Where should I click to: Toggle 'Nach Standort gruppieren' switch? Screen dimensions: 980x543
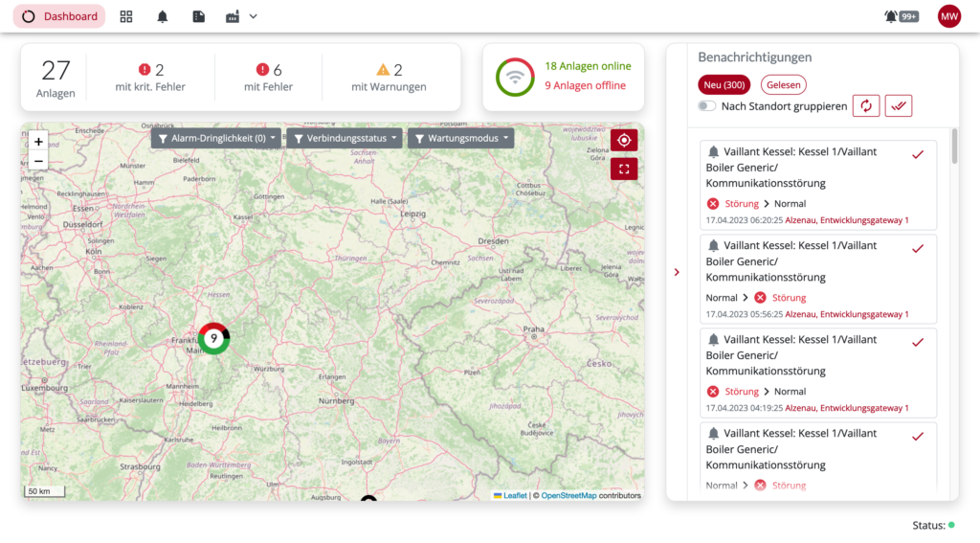click(707, 105)
